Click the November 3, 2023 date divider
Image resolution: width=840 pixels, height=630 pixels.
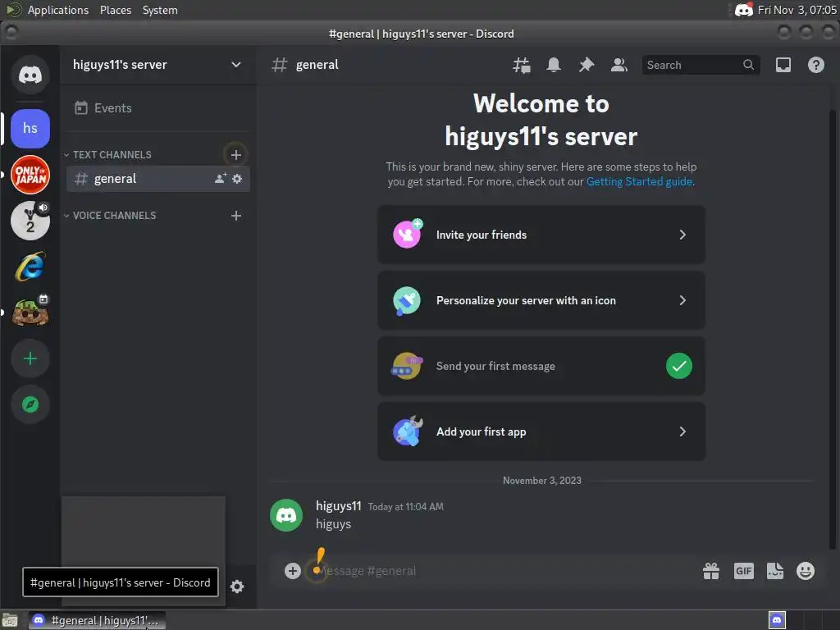point(541,481)
